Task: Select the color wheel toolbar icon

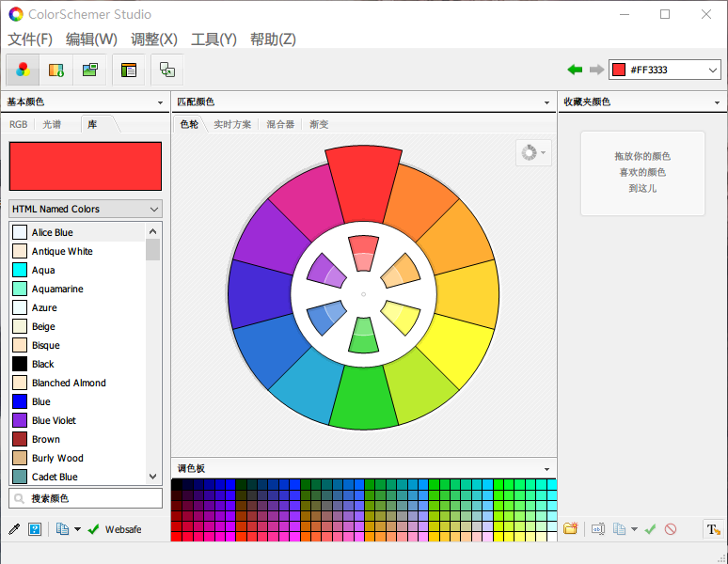Action: tap(23, 70)
